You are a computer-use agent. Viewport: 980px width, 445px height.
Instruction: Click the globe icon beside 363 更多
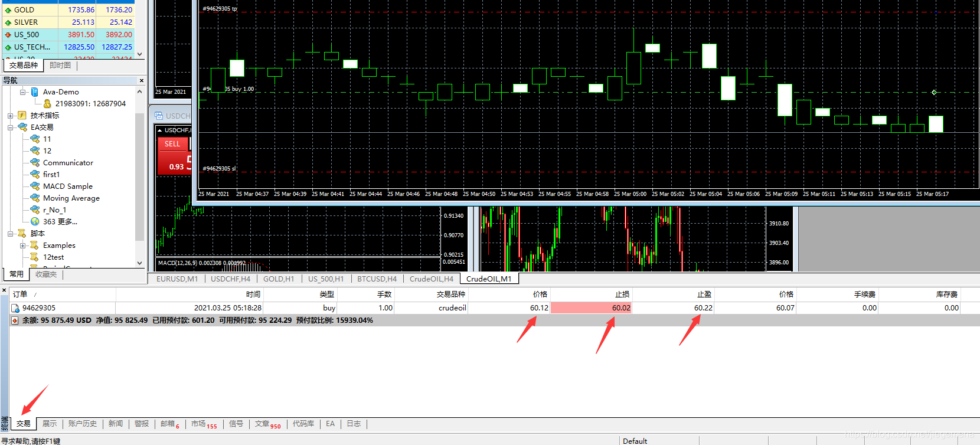click(35, 222)
